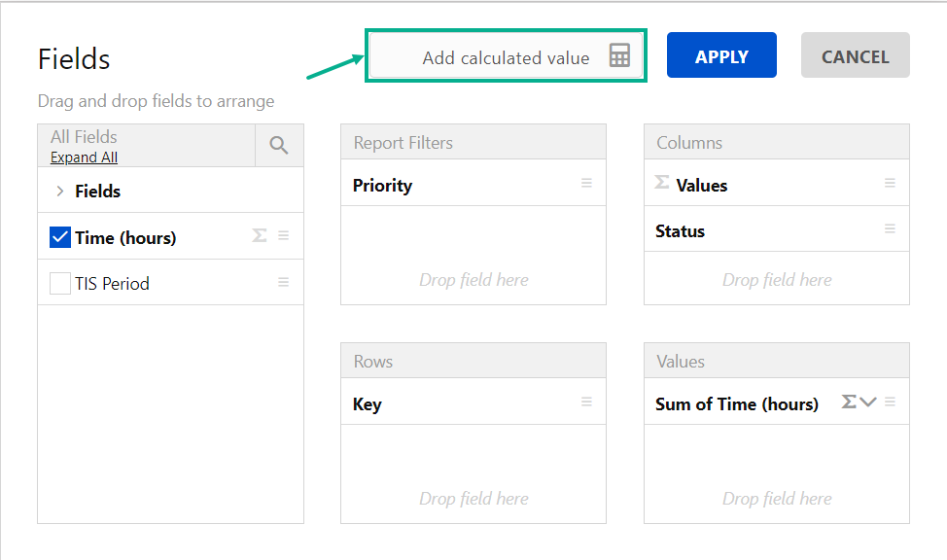The height and width of the screenshot is (560, 947).
Task: Click the drag handle on Values column item
Action: (x=890, y=183)
